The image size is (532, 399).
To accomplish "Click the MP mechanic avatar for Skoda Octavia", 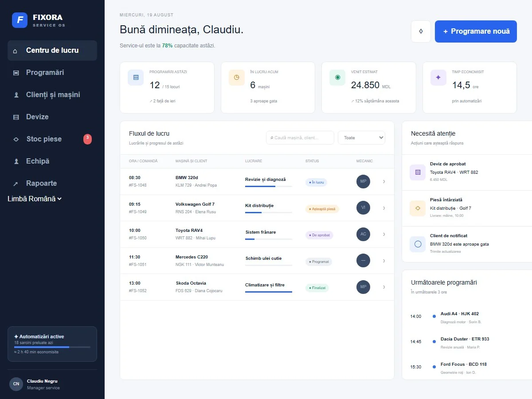I will 363,287.
